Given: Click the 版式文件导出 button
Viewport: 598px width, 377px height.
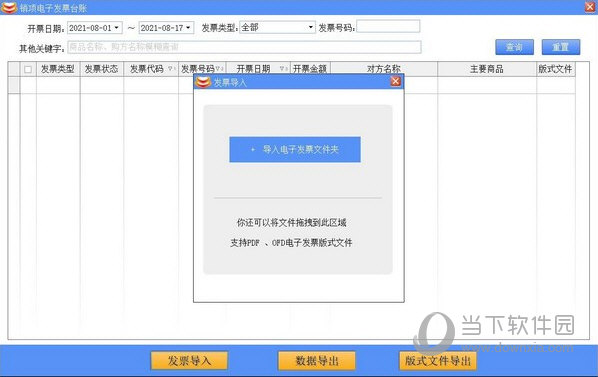Looking at the screenshot, I should point(438,361).
